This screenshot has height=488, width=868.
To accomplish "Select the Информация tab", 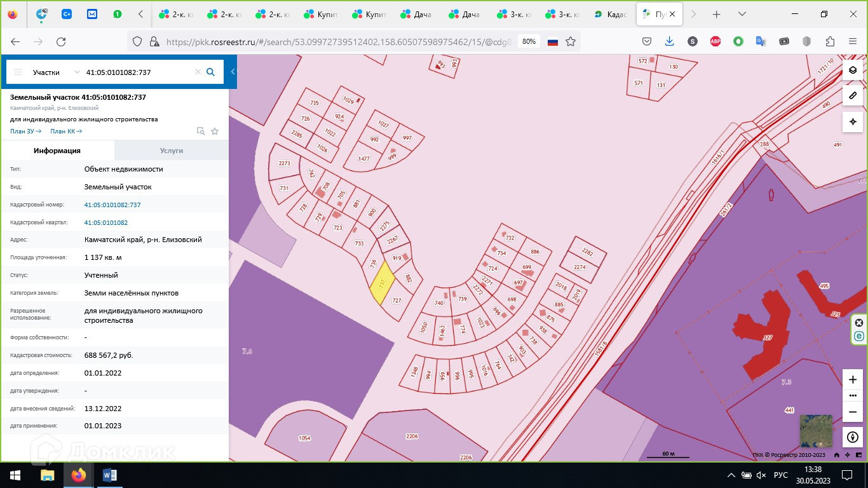I will point(57,151).
